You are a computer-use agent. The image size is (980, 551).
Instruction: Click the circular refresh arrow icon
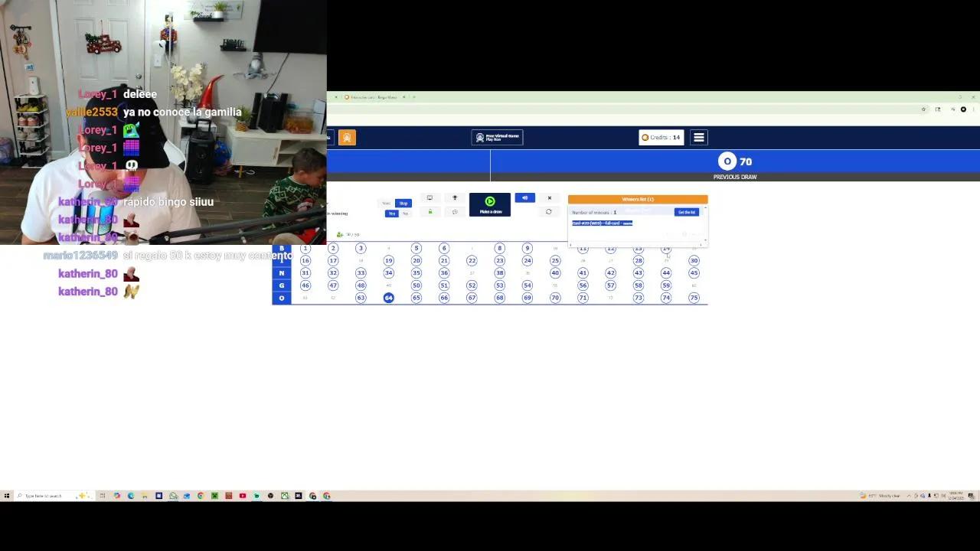click(x=548, y=212)
